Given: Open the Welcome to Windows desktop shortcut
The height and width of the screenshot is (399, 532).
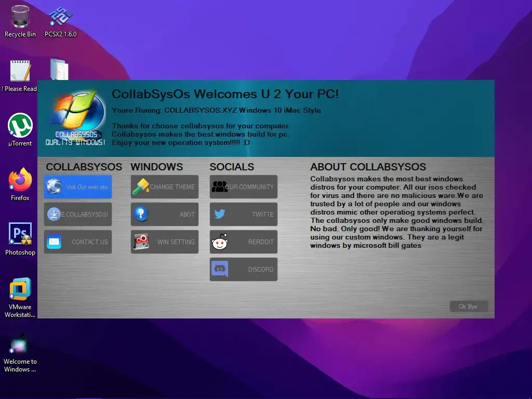Looking at the screenshot, I should (x=20, y=353).
